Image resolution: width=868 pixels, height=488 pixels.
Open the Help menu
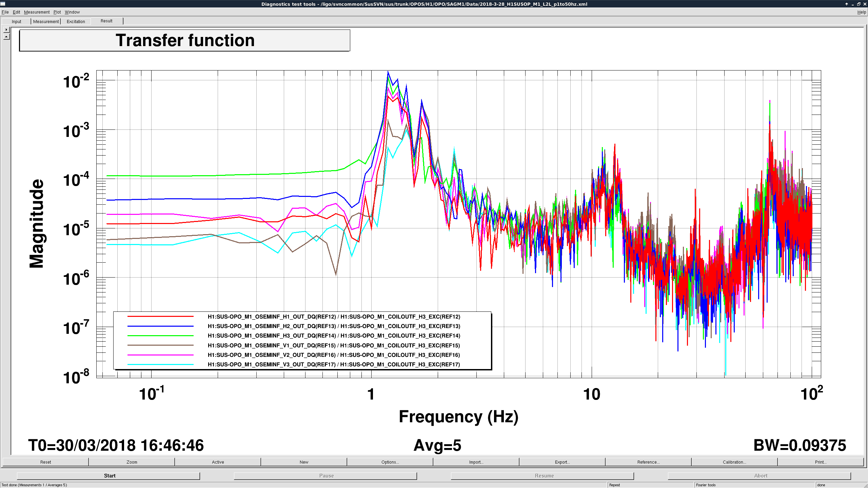862,12
